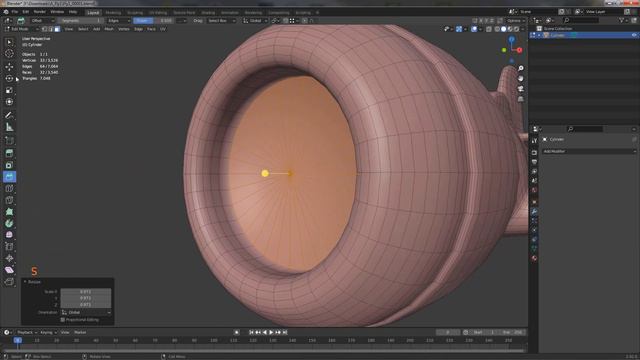Open the Mesh menu
This screenshot has width=640, height=360.
point(109,29)
